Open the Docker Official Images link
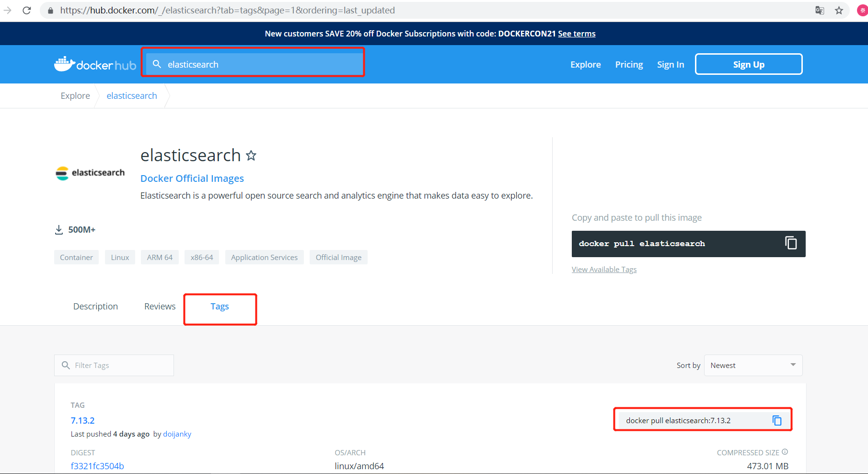868x474 pixels. (192, 178)
